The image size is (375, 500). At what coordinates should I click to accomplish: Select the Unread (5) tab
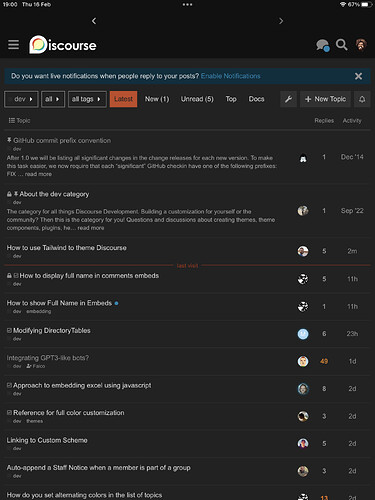coord(197,99)
